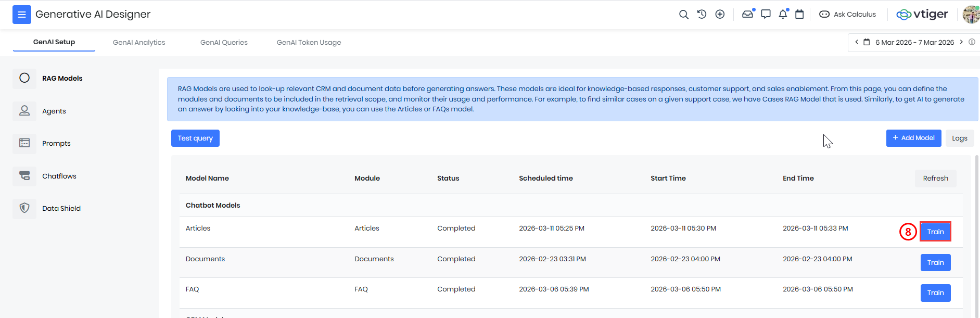Open the notifications bell
Screen dimensions: 980x318
coord(783,15)
